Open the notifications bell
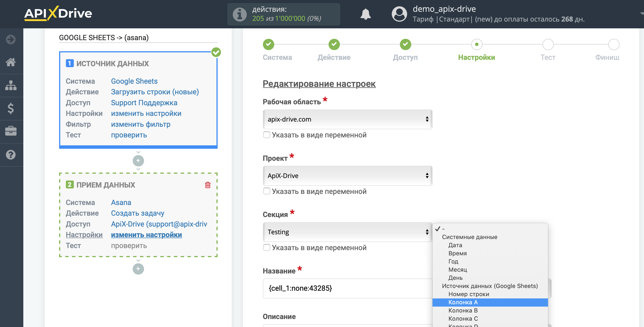 (x=365, y=14)
